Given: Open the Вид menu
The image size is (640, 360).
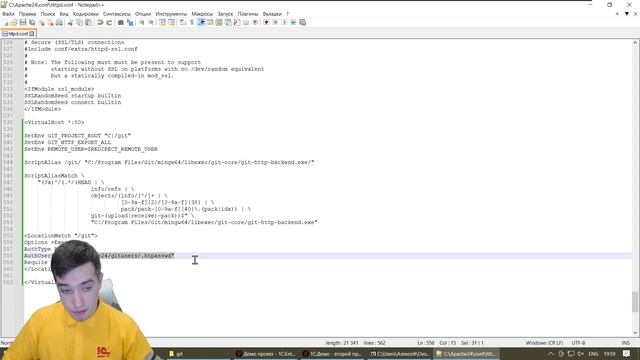Looking at the screenshot, I should point(64,14).
